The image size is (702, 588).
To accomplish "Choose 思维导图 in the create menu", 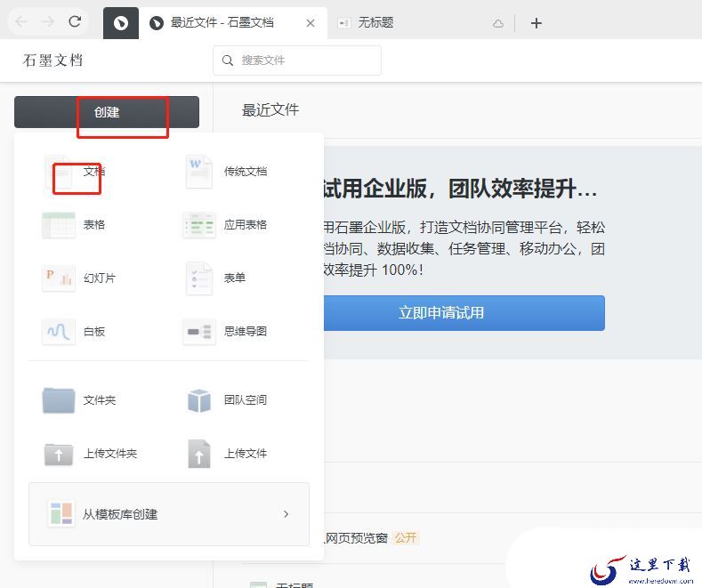I will 246,332.
